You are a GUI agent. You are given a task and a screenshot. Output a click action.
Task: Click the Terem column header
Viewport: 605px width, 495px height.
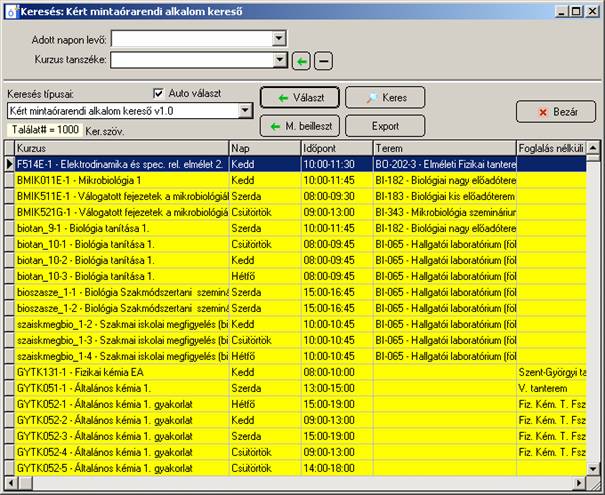pos(444,148)
